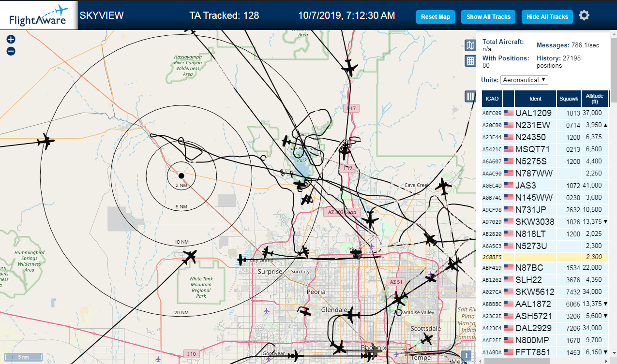Viewport: 617px width, 364px height.
Task: Select highlighted 268BF5 row
Action: 546,257
